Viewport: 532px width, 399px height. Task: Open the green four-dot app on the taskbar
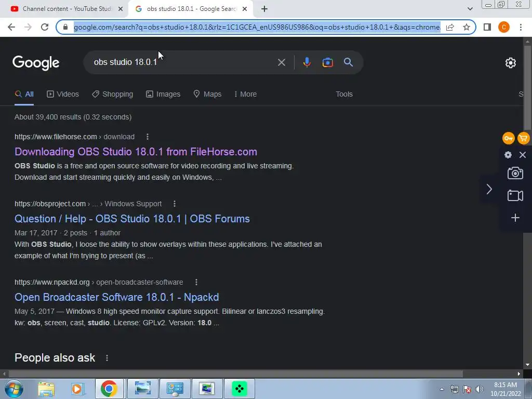[239, 389]
